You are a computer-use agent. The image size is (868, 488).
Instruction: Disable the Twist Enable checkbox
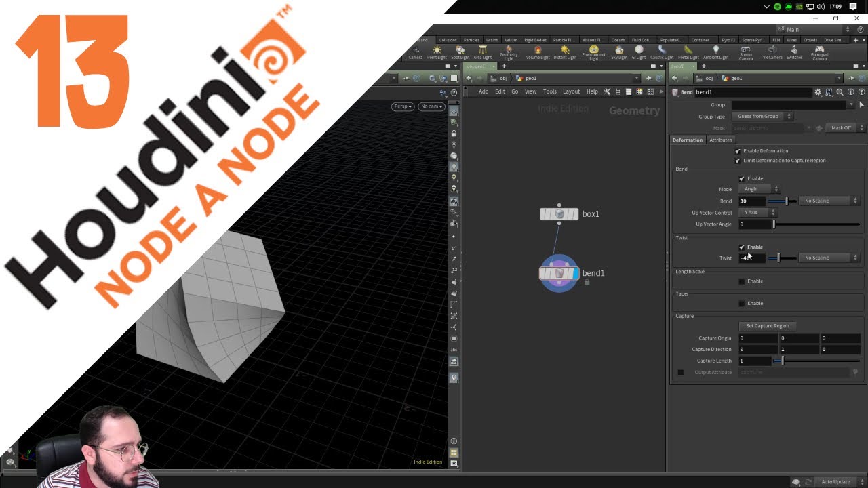tap(741, 247)
